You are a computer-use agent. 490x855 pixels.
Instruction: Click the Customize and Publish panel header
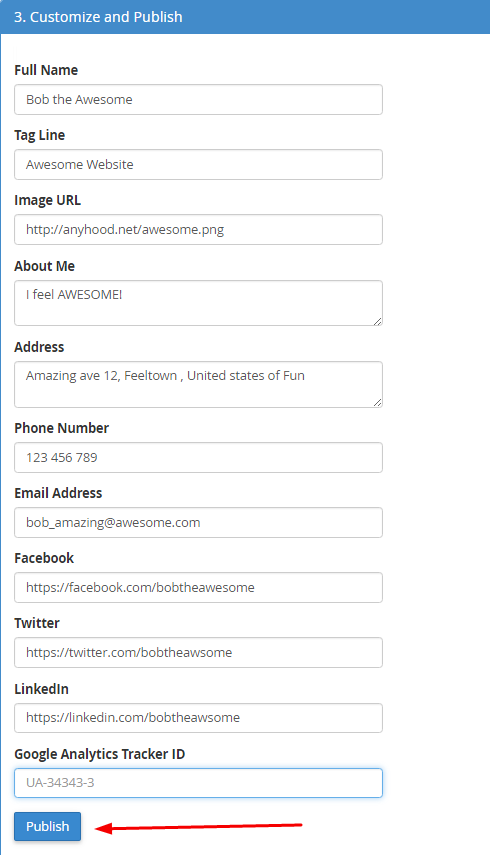[x=245, y=17]
